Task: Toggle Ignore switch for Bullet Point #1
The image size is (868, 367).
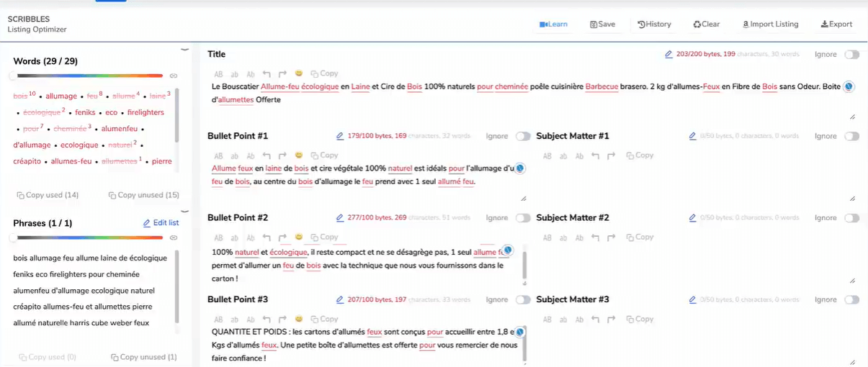Action: pyautogui.click(x=523, y=137)
